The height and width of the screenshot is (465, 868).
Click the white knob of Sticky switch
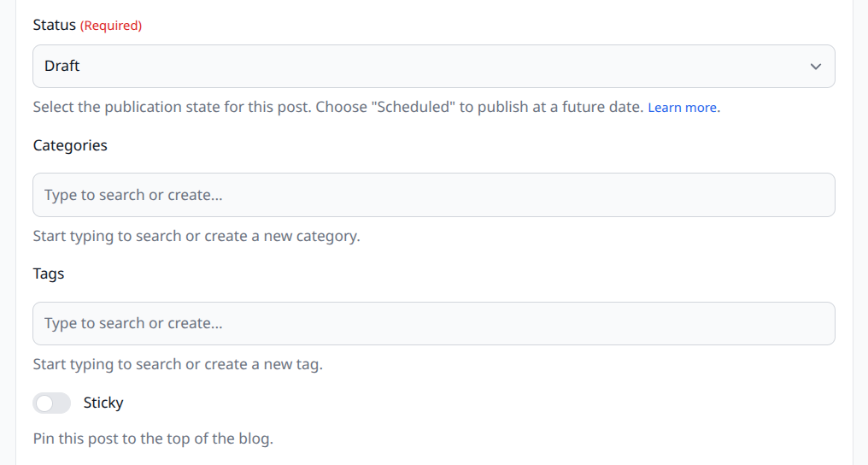click(44, 403)
